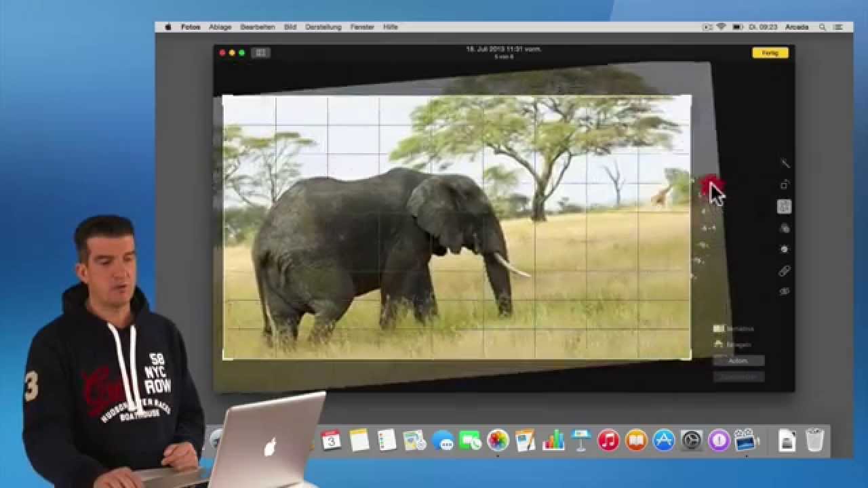
Task: Open System Preferences from the Dock
Action: pyautogui.click(x=691, y=441)
